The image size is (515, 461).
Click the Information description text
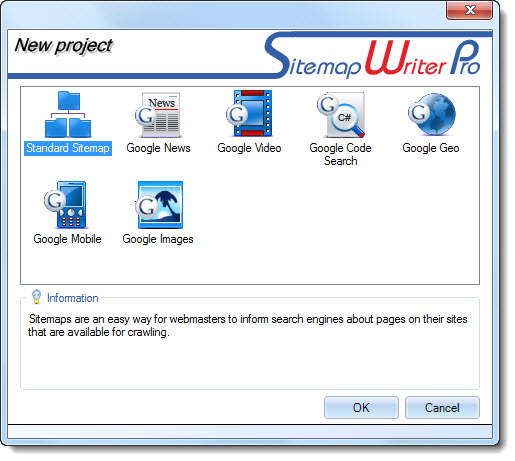click(248, 326)
